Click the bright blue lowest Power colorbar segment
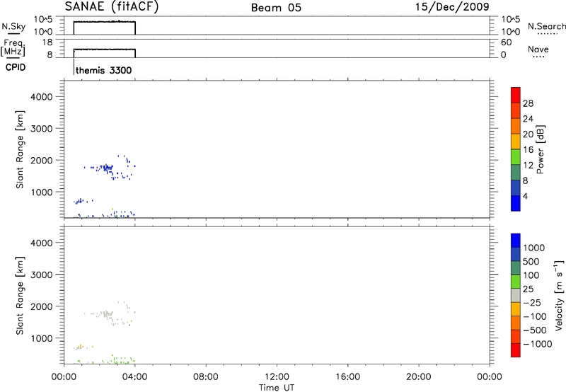 pos(516,203)
